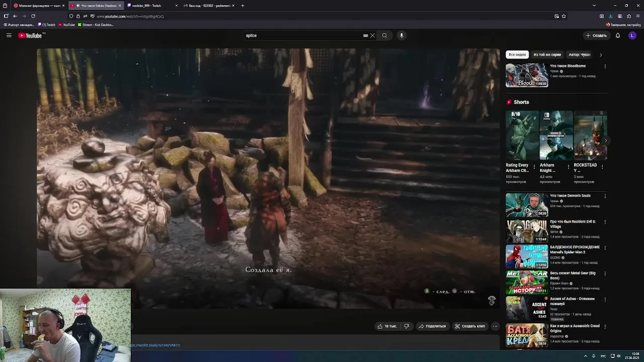Go back in browser history
This screenshot has width=644, height=362.
tap(15, 16)
